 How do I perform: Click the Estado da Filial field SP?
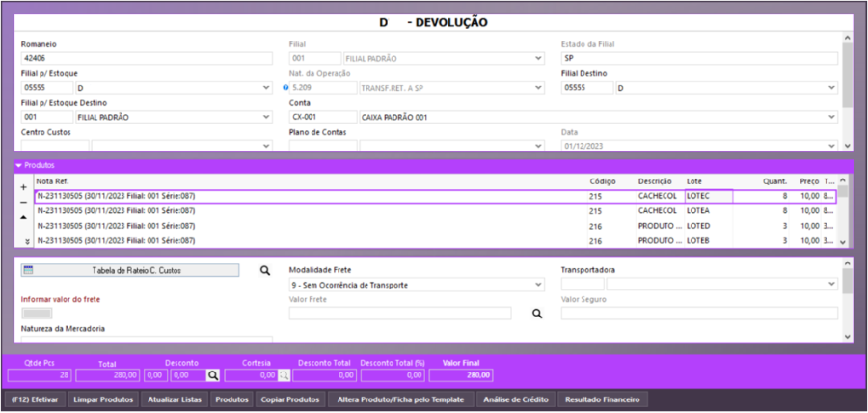point(699,58)
